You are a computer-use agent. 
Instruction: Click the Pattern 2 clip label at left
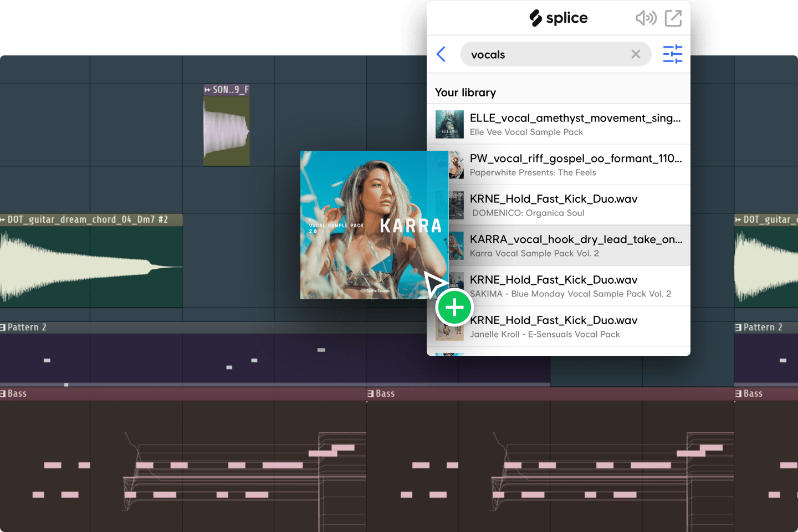[25, 328]
